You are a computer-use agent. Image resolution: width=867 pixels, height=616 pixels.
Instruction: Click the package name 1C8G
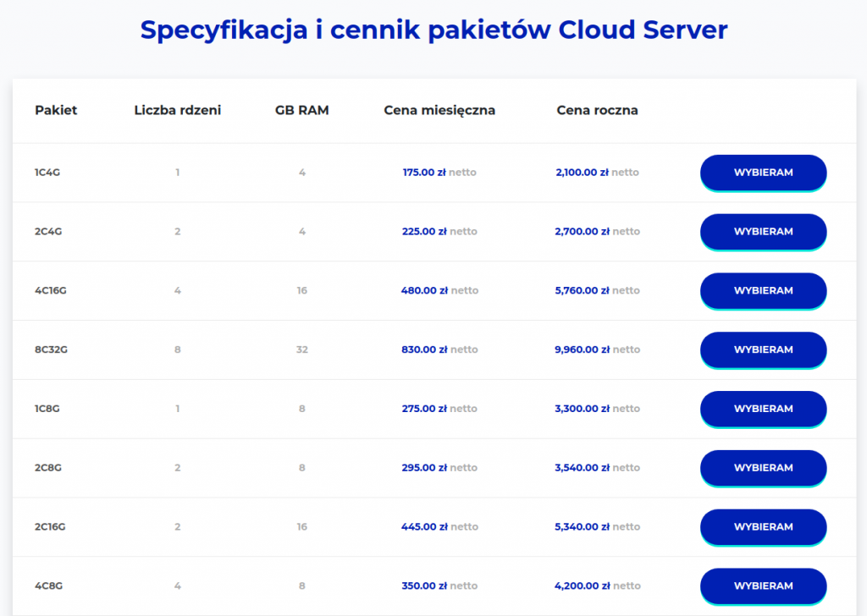tap(47, 409)
